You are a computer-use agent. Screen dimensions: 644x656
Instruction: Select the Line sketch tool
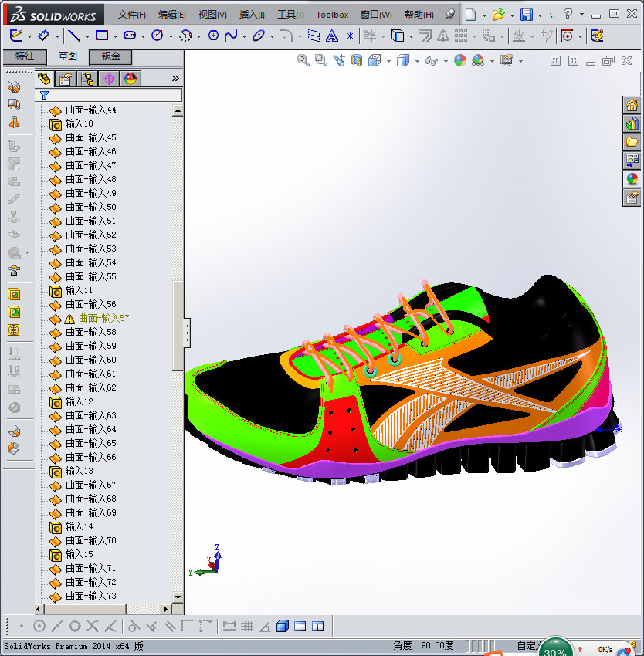pyautogui.click(x=73, y=36)
